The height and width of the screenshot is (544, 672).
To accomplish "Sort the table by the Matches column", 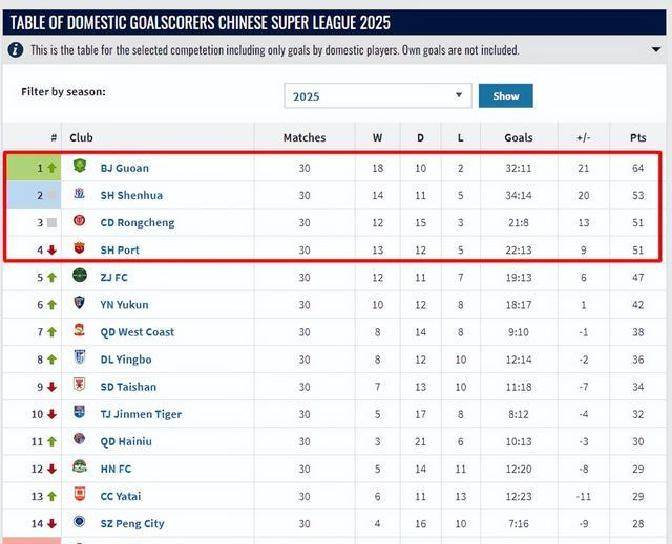I will coord(304,137).
